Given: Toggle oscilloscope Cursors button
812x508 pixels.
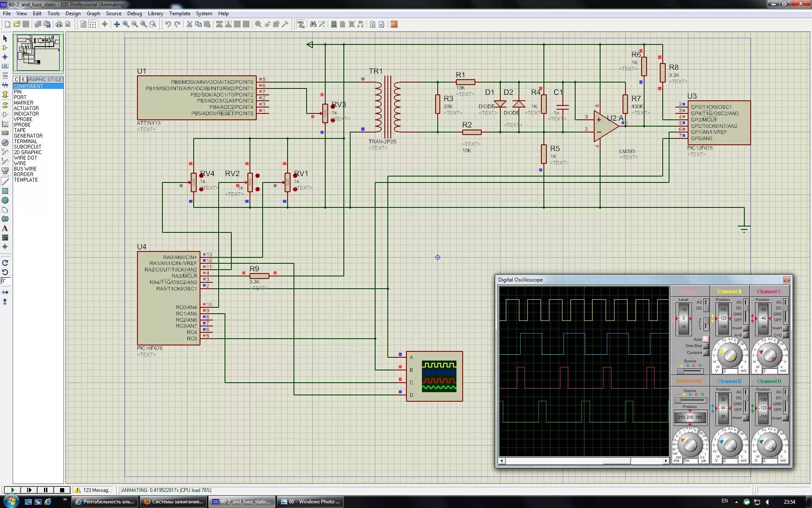Looking at the screenshot, I should 705,352.
